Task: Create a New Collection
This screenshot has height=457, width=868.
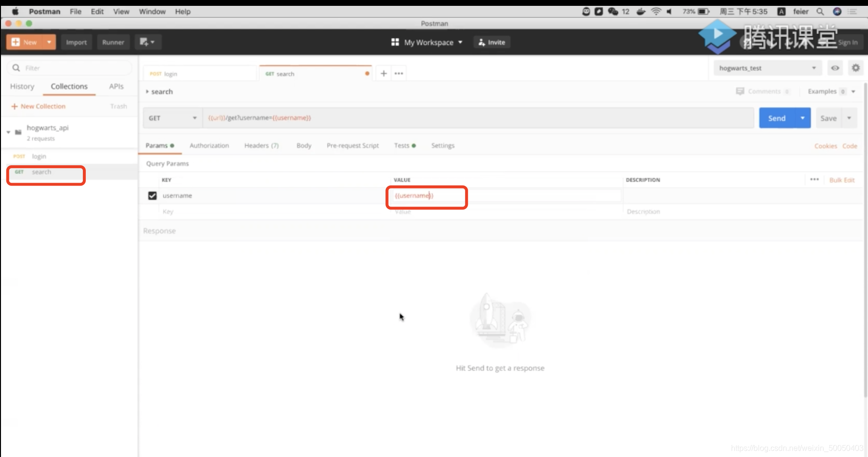Action: pyautogui.click(x=38, y=106)
